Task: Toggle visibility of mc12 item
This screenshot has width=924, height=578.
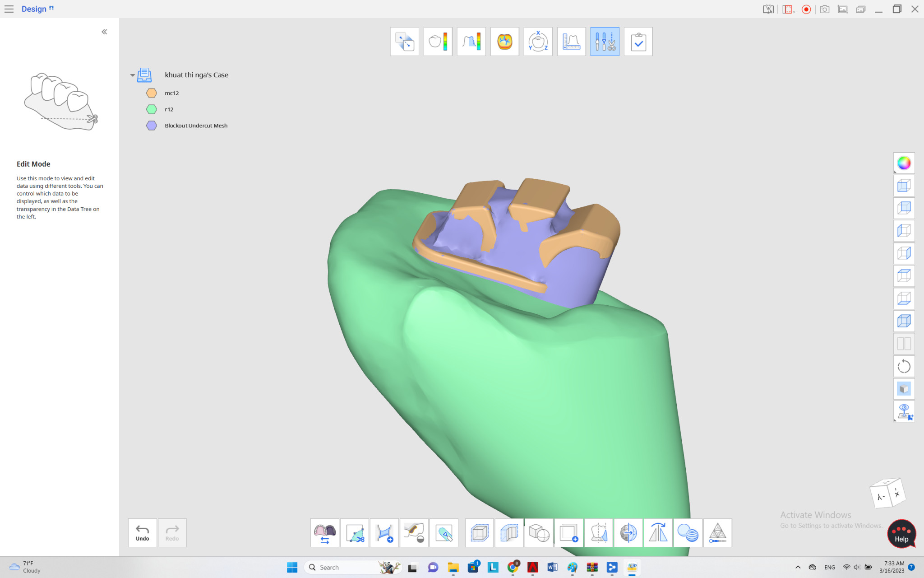Action: (152, 93)
